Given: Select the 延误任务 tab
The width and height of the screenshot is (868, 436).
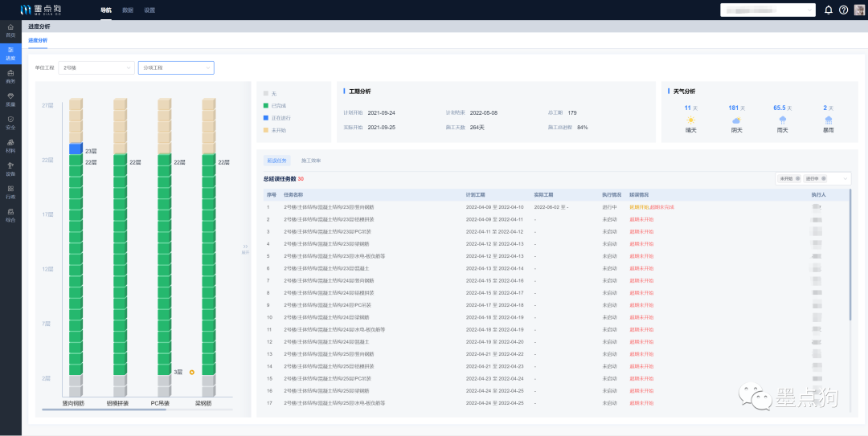Looking at the screenshot, I should pos(276,161).
